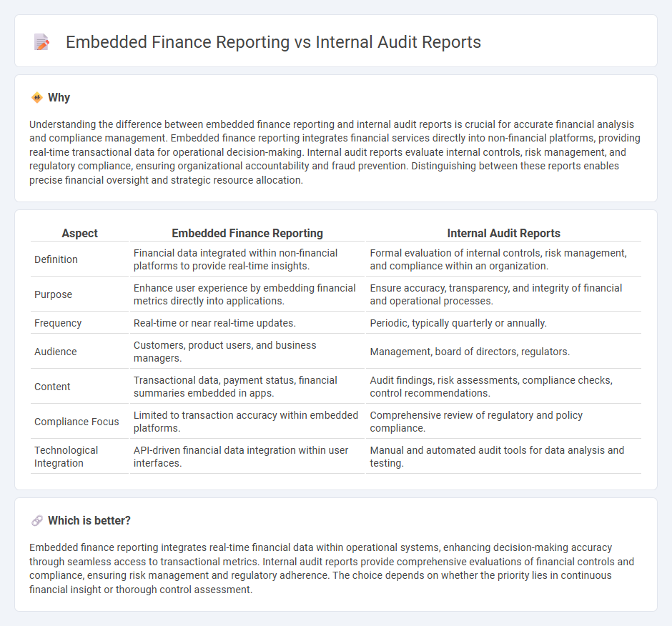Click the chain link icon beside Which is better
Screen dimensions: 672x626
point(37,521)
